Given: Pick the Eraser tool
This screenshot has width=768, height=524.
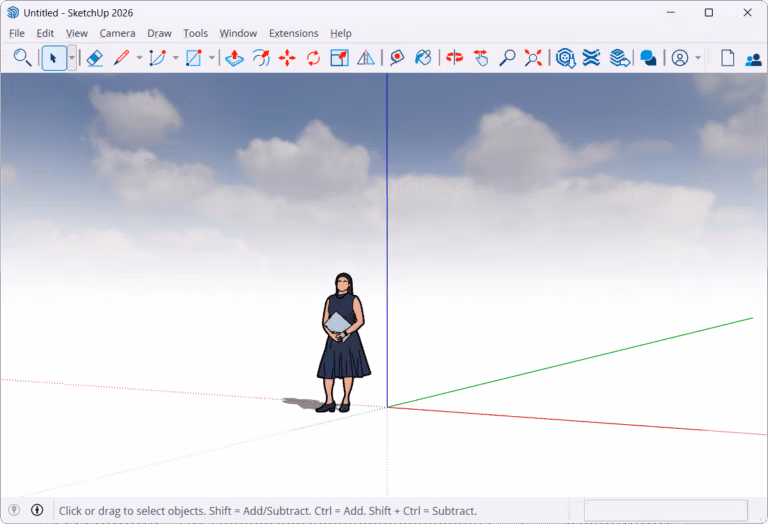Looking at the screenshot, I should click(x=95, y=58).
